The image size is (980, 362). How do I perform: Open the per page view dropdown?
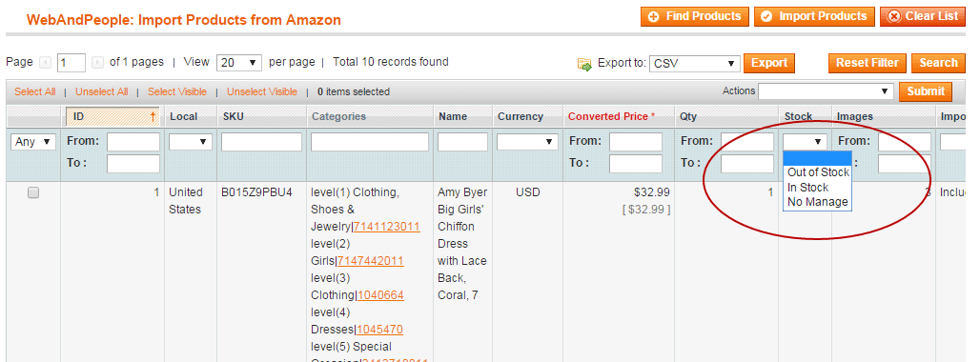pyautogui.click(x=239, y=63)
